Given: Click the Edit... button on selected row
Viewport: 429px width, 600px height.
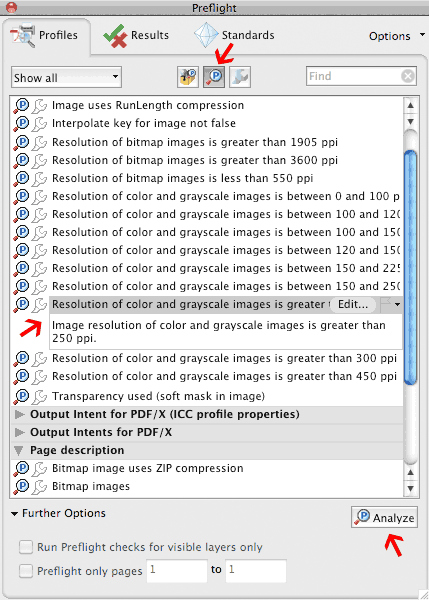Looking at the screenshot, I should (353, 305).
